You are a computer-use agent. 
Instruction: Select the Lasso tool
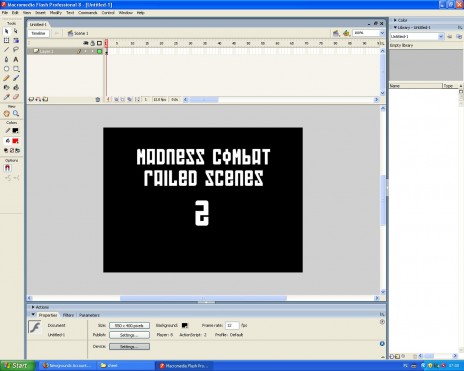(16, 50)
